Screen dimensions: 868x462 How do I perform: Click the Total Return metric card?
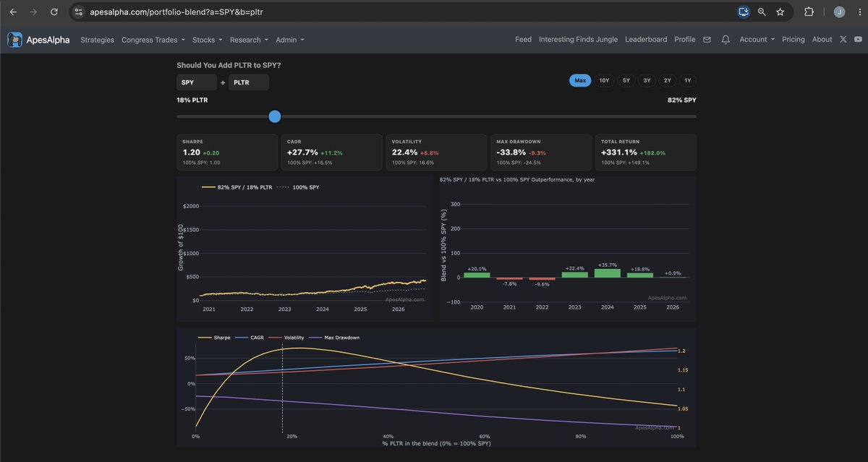[646, 152]
